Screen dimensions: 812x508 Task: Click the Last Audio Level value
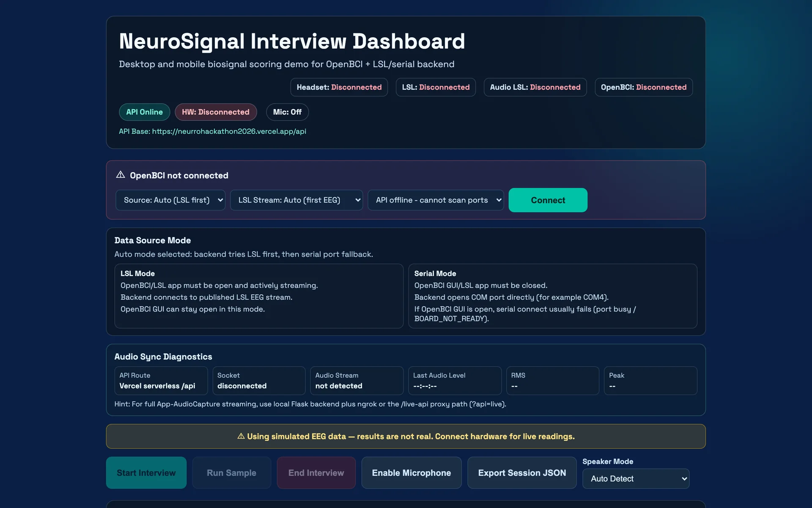tap(425, 387)
